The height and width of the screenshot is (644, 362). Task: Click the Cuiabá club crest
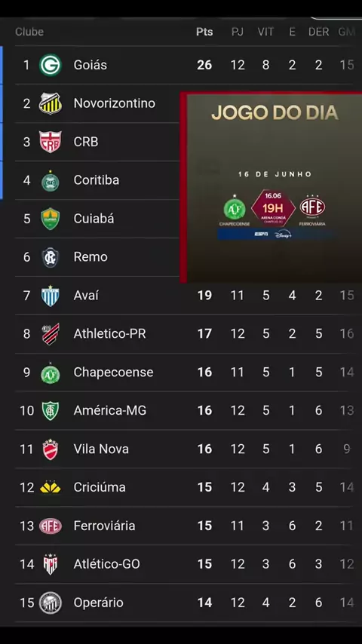click(x=50, y=219)
